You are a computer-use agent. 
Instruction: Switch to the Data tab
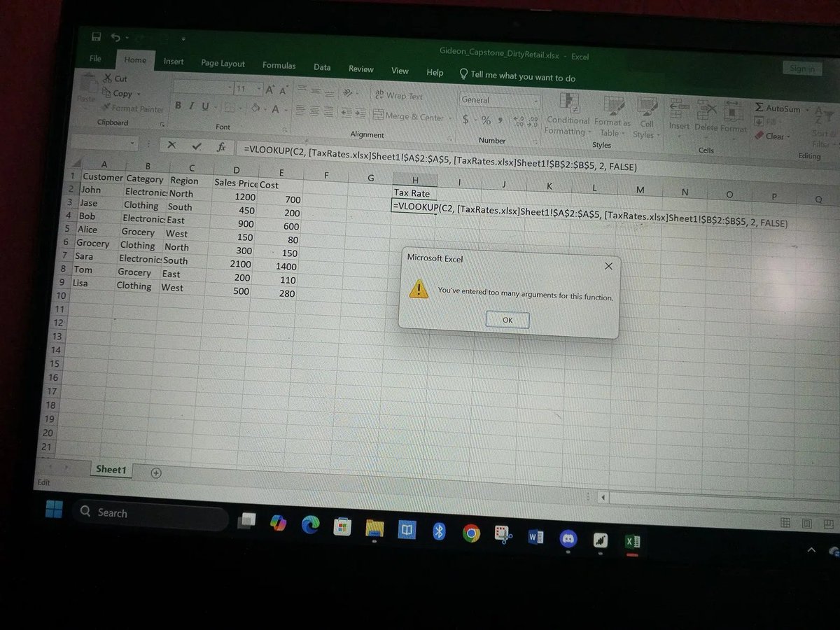coord(322,67)
